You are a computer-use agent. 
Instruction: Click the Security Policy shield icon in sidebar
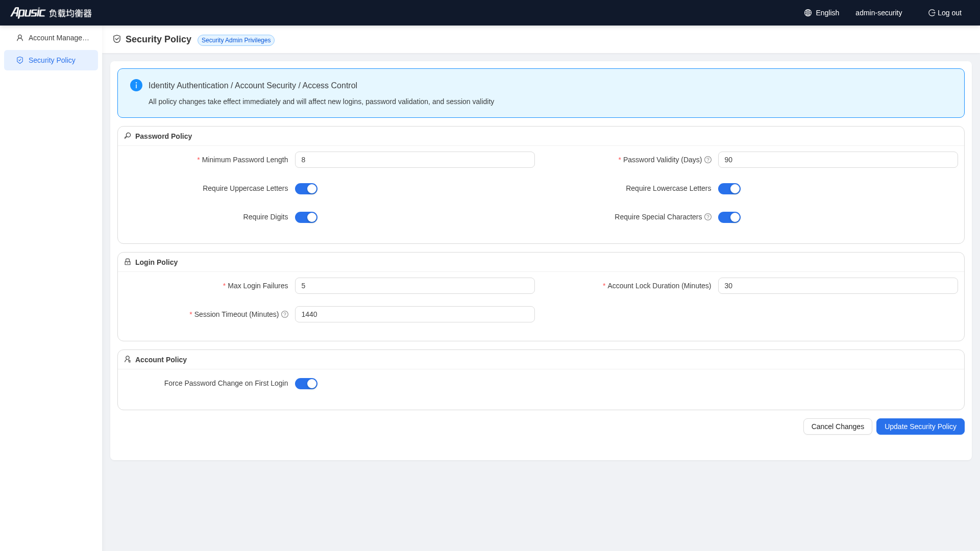20,60
